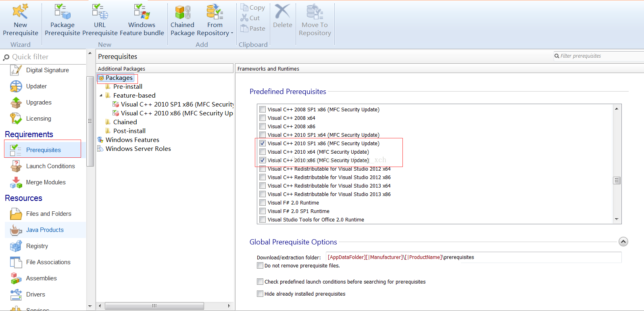Select the Packages root tree node

click(119, 78)
